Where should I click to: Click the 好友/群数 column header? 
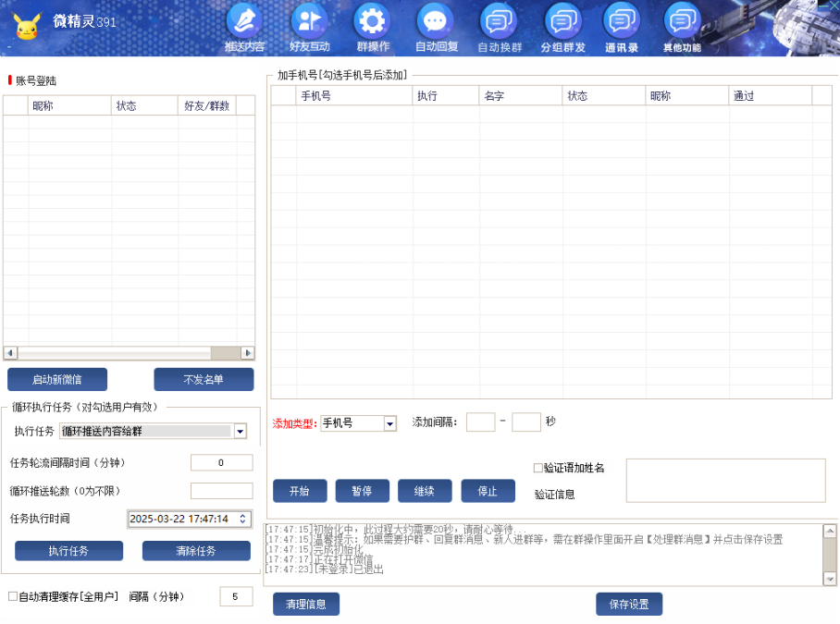(207, 106)
